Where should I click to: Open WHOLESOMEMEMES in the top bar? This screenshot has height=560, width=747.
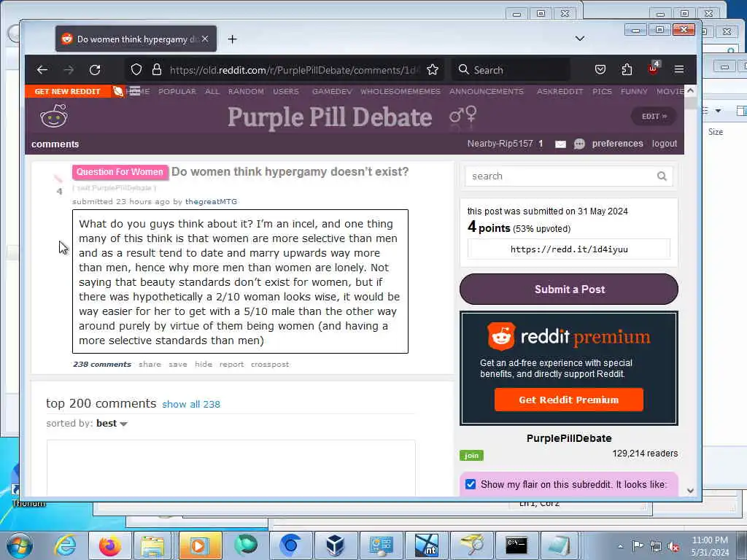(x=400, y=91)
